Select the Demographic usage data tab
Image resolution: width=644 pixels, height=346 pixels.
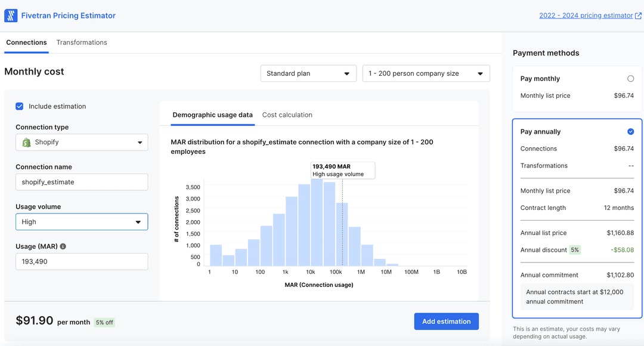tap(212, 115)
